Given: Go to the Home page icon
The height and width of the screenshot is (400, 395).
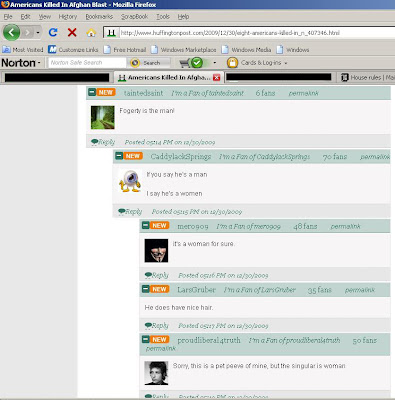Looking at the screenshot, I should click(x=91, y=32).
